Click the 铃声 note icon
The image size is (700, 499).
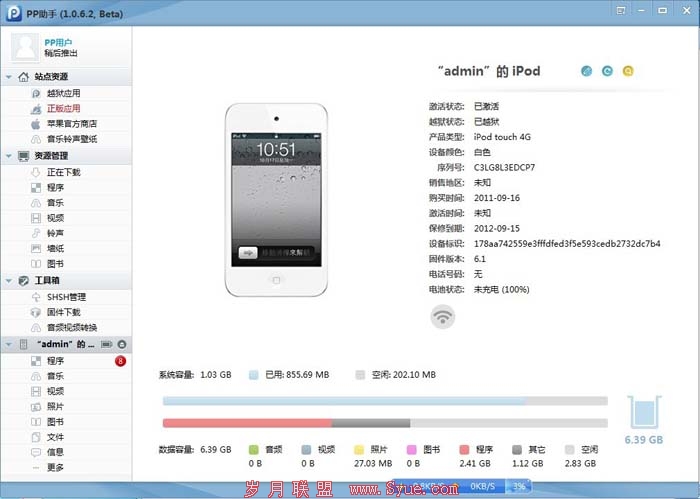click(36, 233)
